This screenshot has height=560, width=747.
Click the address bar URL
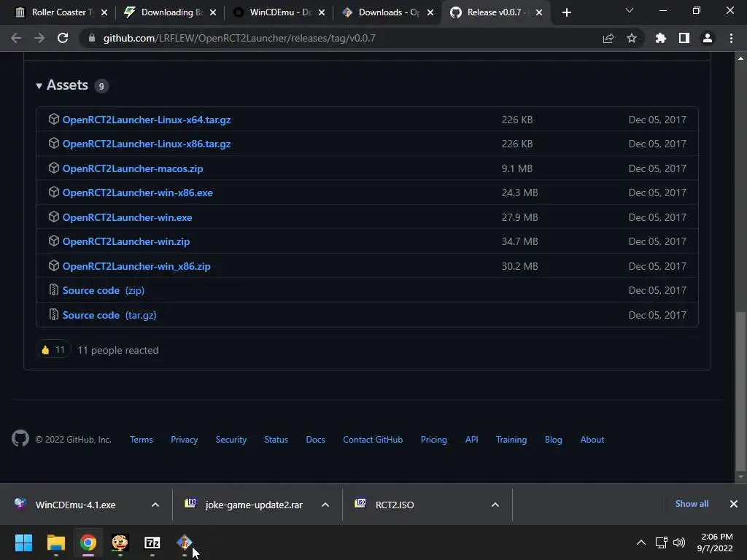click(239, 38)
